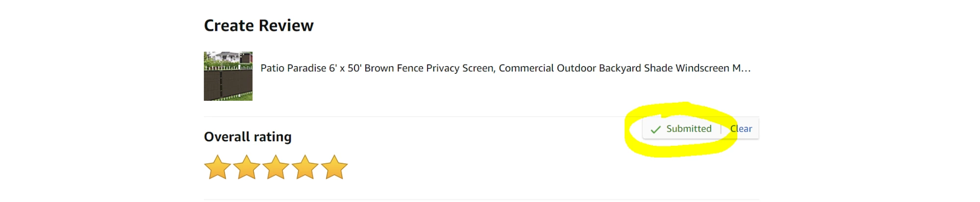Image resolution: width=980 pixels, height=202 pixels.
Task: Rate the product one star
Action: 217,167
